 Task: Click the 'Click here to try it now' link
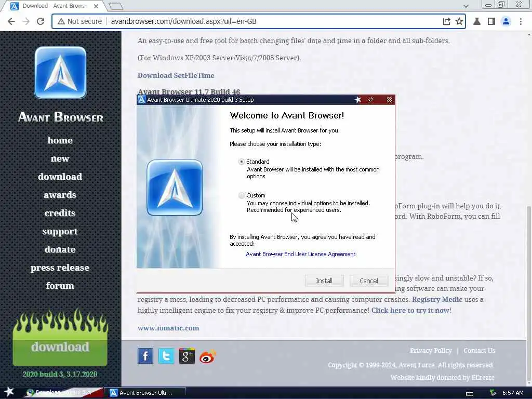411,310
